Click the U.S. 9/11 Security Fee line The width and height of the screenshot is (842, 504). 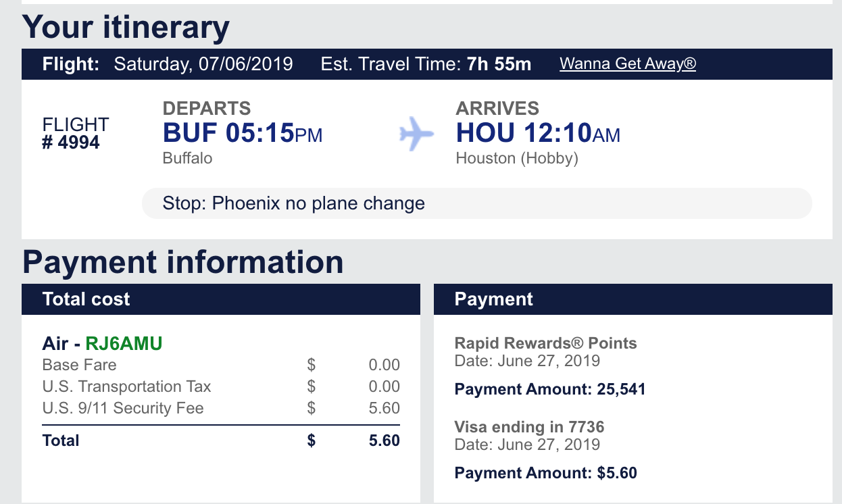[122, 408]
